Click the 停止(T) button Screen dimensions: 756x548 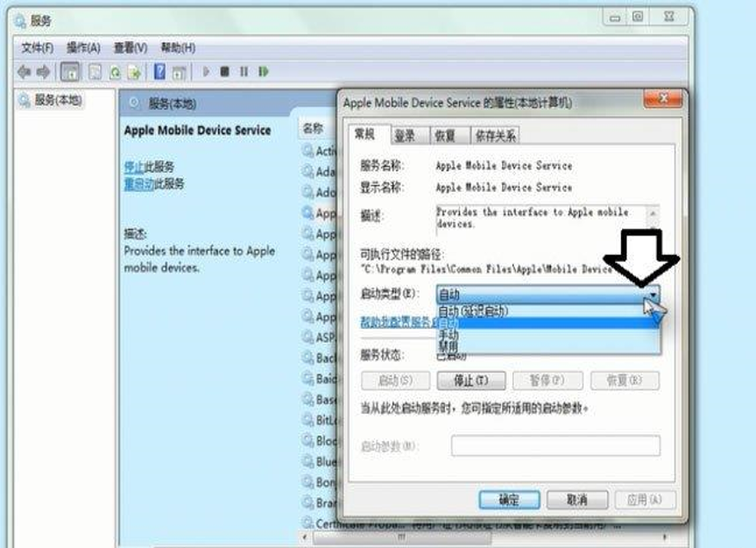[471, 381]
